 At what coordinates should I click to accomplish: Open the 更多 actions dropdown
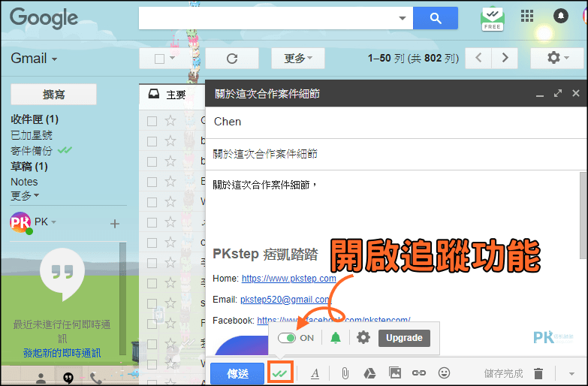coord(298,58)
